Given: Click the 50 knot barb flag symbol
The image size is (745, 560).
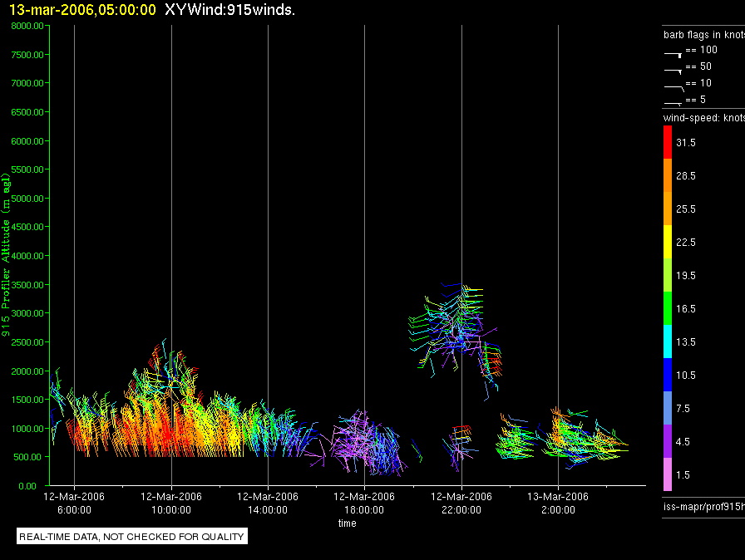Looking at the screenshot, I should [673, 71].
